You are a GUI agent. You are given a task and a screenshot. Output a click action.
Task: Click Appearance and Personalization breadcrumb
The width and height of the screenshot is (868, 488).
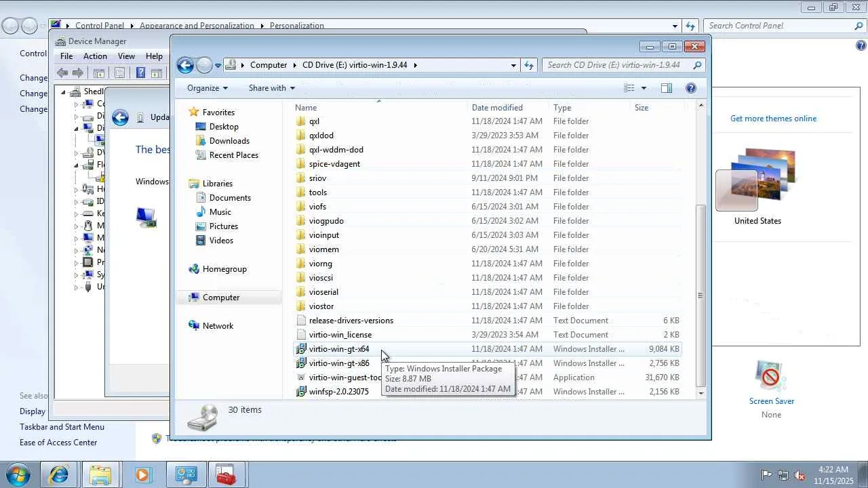coord(197,26)
